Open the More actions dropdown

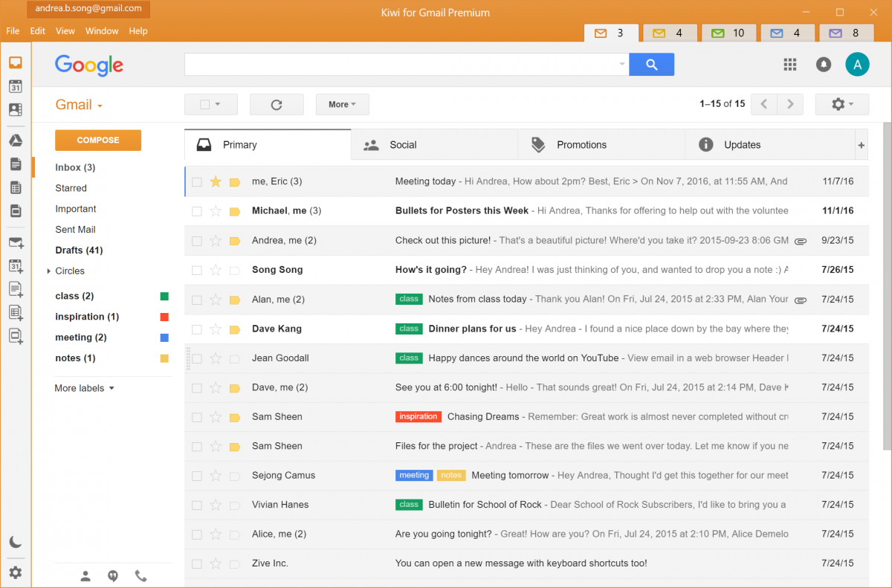[342, 104]
